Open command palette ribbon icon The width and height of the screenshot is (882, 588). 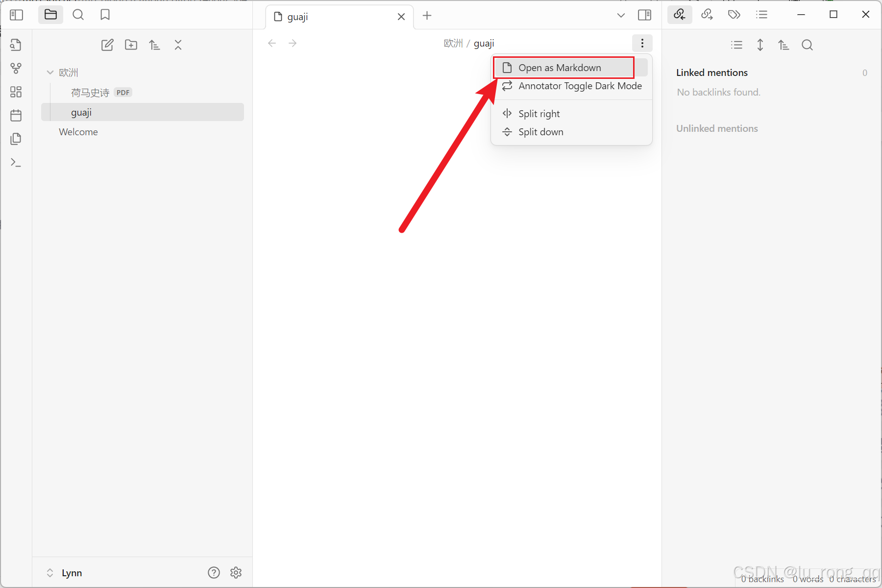pyautogui.click(x=16, y=162)
